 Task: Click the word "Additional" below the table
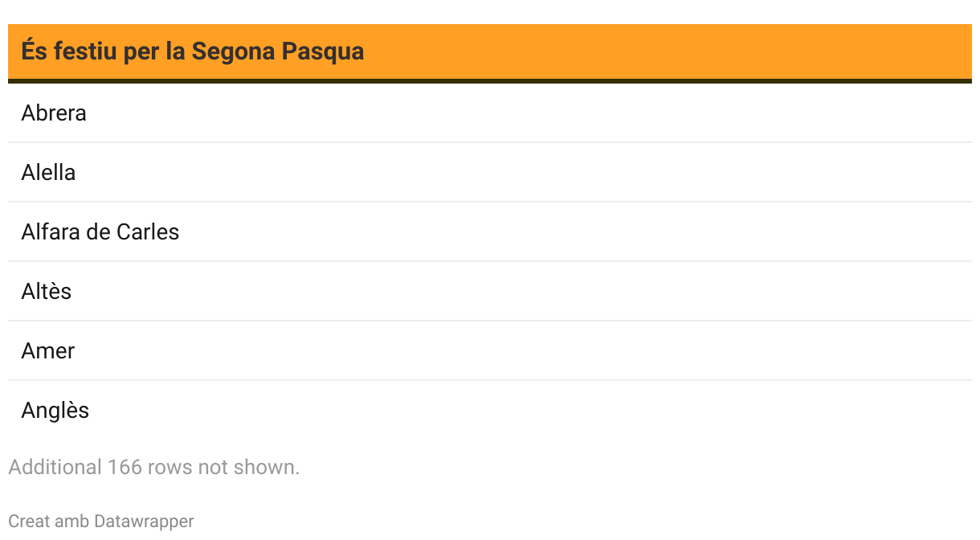(55, 468)
